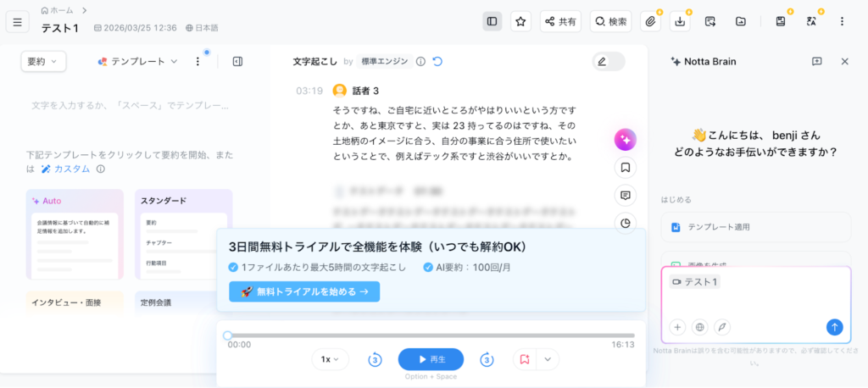Viewport: 868px width, 388px height.
Task: Send the Notta Brain message
Action: pos(834,327)
